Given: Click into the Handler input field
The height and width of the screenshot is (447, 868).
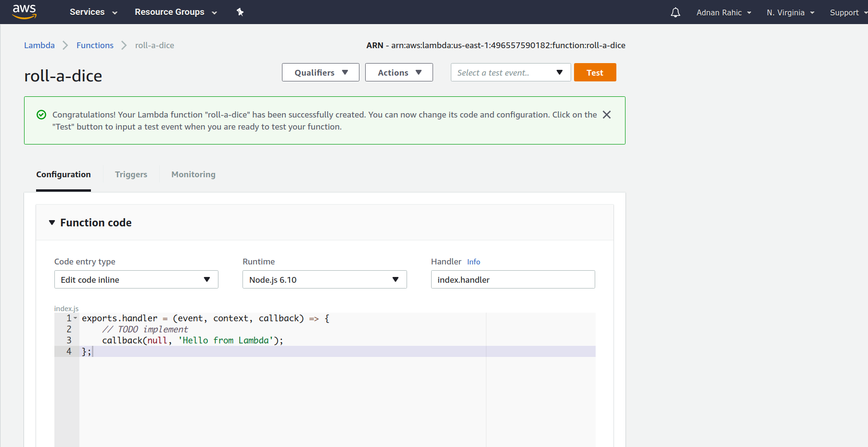Looking at the screenshot, I should [x=513, y=279].
